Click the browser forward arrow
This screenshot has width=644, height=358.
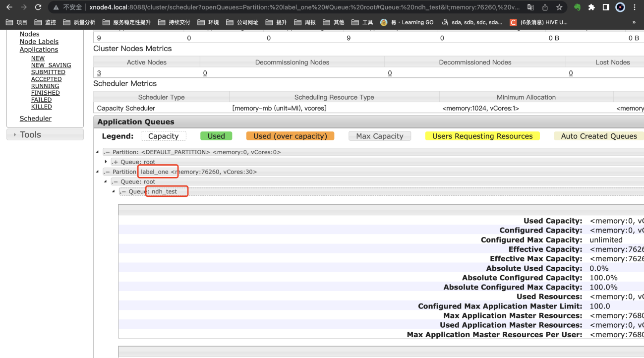23,7
